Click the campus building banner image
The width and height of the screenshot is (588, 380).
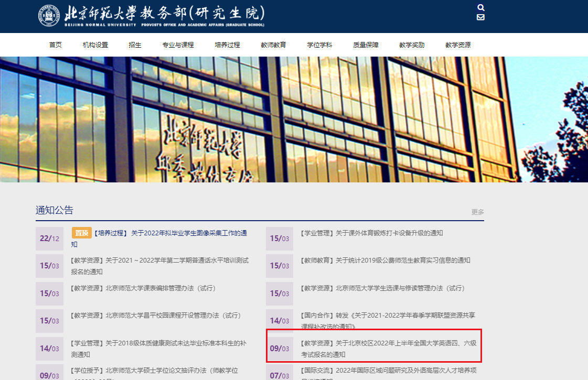(x=294, y=120)
